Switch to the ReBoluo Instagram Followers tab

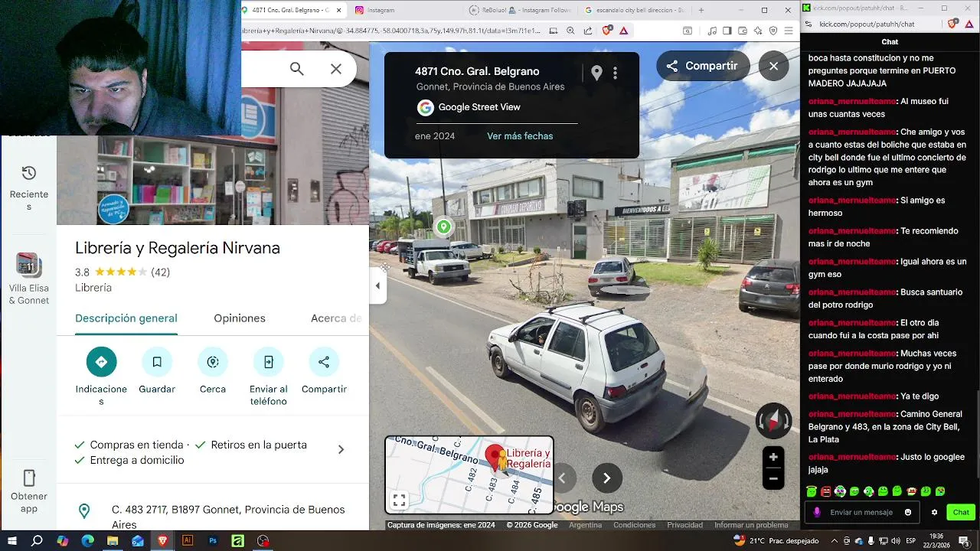pos(521,10)
